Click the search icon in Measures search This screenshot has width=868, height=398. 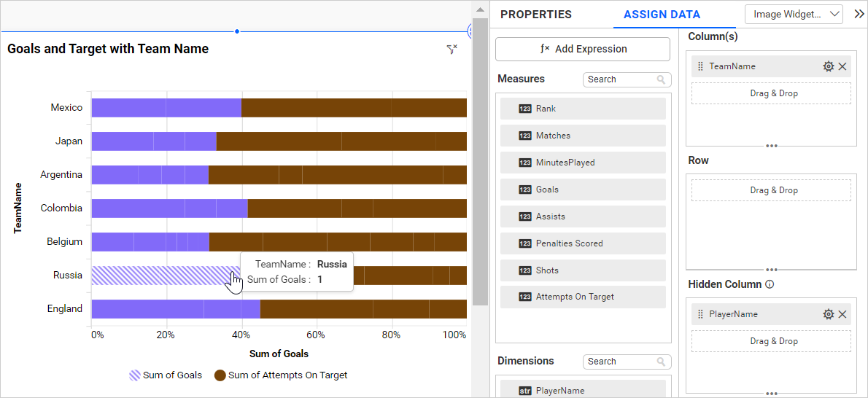[661, 79]
